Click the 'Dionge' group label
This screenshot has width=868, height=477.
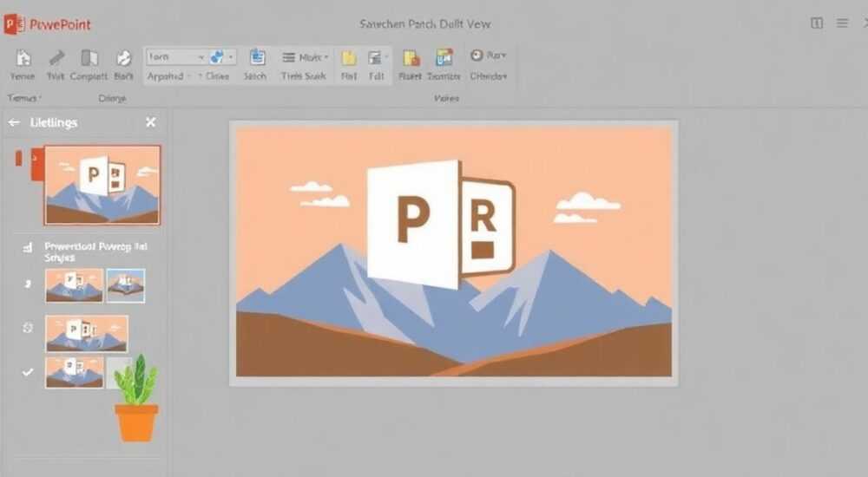112,99
